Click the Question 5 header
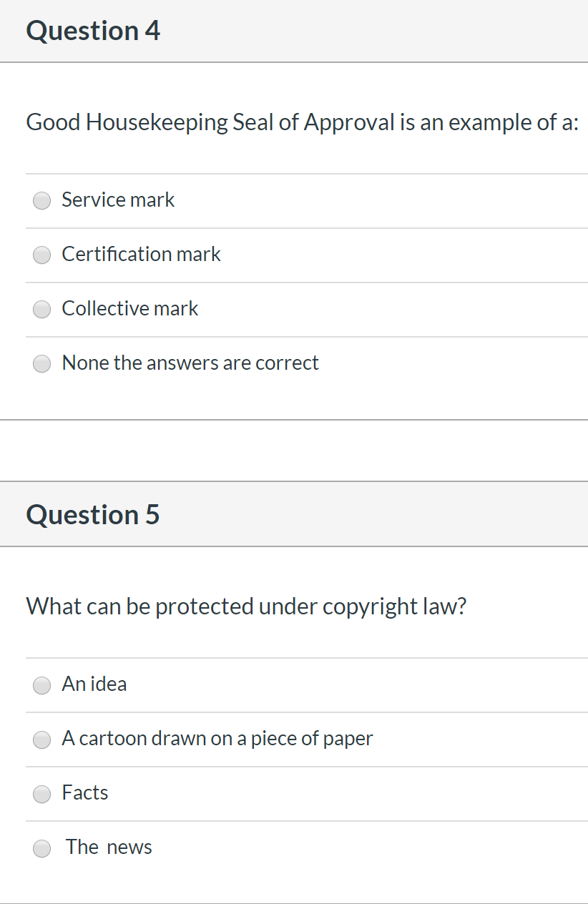This screenshot has width=588, height=904. 93,515
